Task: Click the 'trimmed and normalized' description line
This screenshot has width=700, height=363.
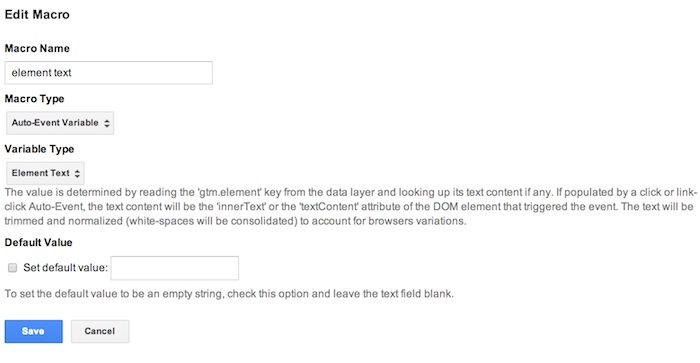Action: coord(235,221)
